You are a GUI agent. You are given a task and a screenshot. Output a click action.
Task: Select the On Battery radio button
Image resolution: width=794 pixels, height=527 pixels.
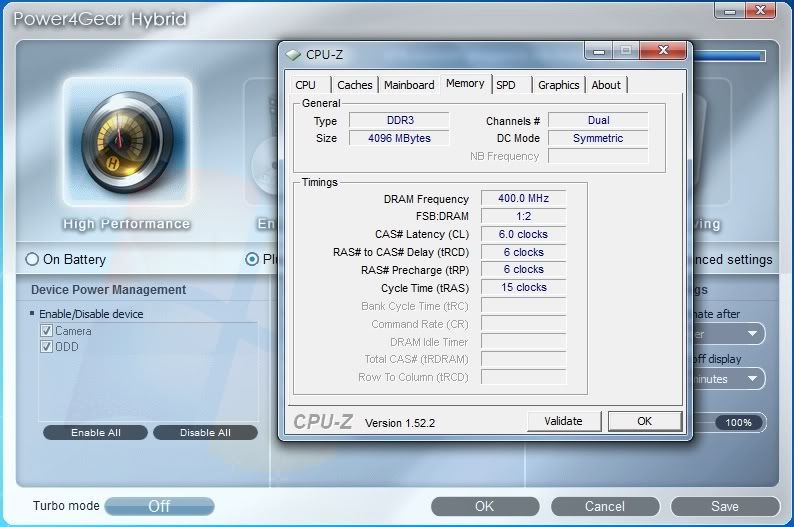point(32,259)
